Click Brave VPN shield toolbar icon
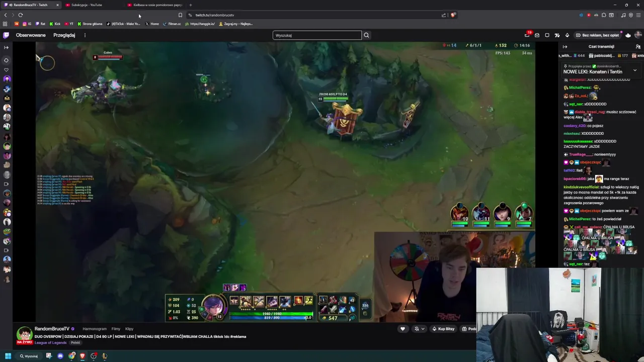The image size is (644, 362). point(630,15)
